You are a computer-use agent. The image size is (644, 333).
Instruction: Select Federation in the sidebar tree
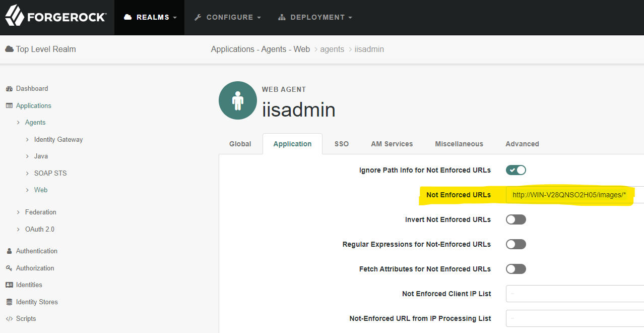click(x=41, y=212)
